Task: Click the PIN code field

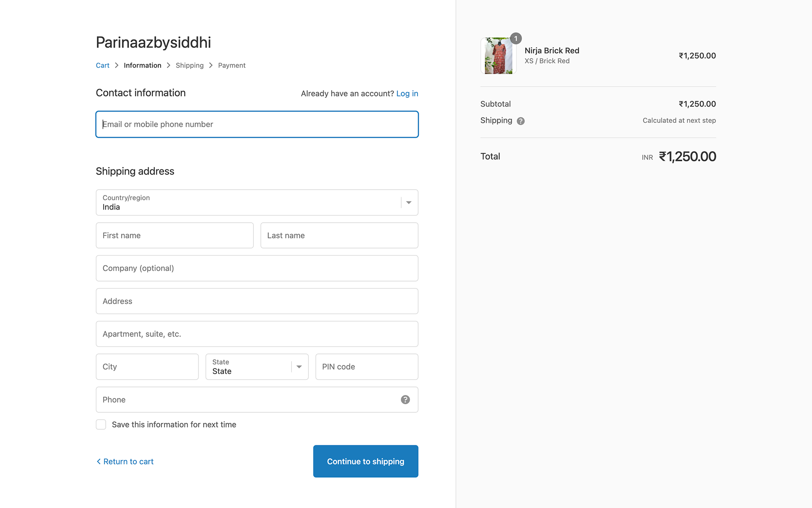Action: pos(366,367)
